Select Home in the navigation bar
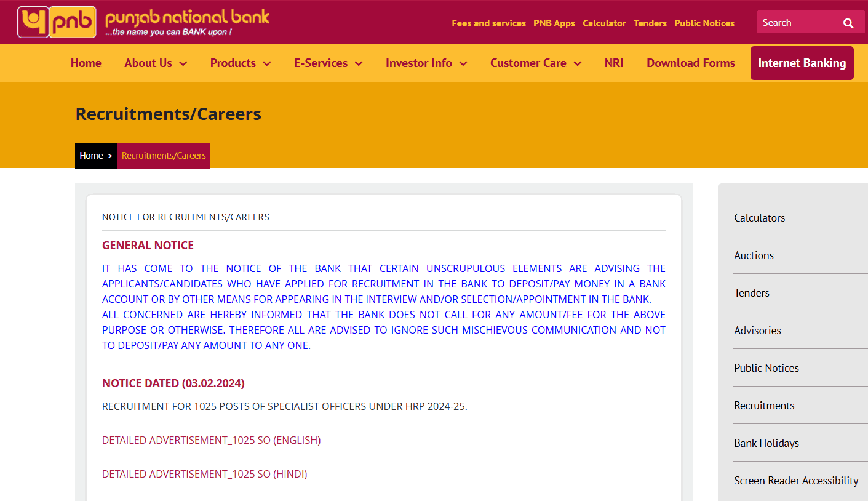Viewport: 868px width, 501px height. click(86, 63)
